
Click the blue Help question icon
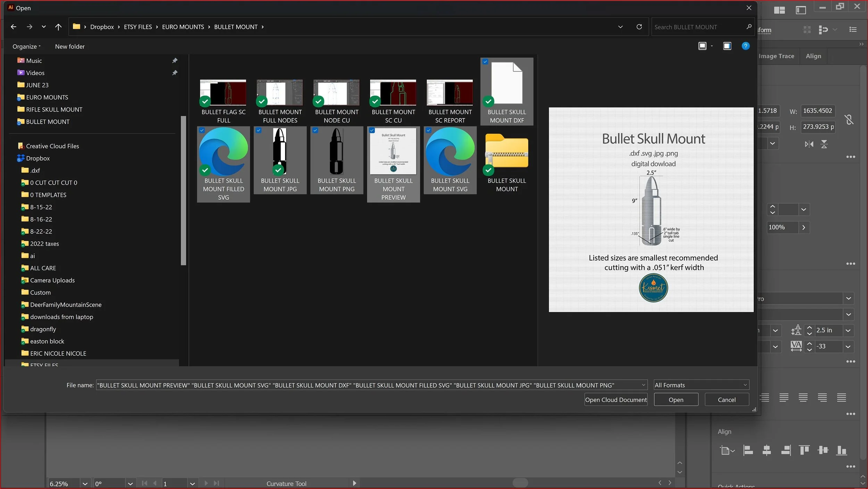tap(745, 46)
